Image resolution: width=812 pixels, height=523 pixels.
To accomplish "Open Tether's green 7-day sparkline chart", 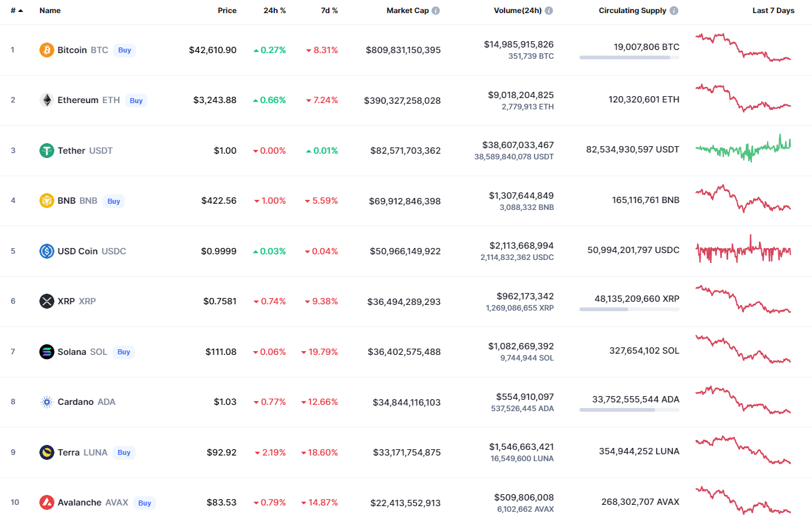I will 743,148.
